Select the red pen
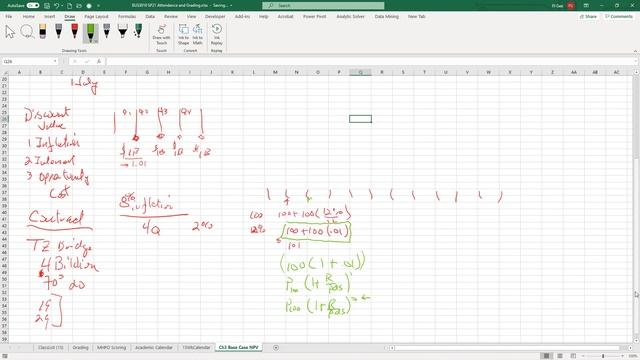640x360 pixels. (75, 31)
